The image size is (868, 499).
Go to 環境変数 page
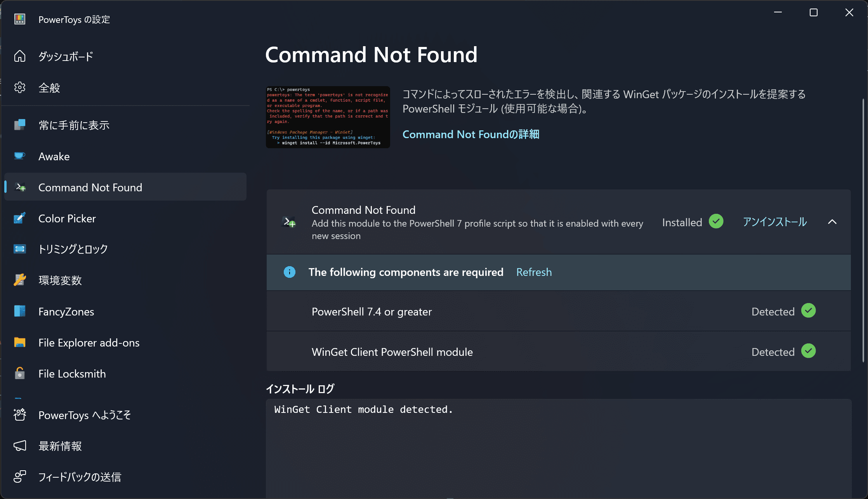[x=125, y=280]
